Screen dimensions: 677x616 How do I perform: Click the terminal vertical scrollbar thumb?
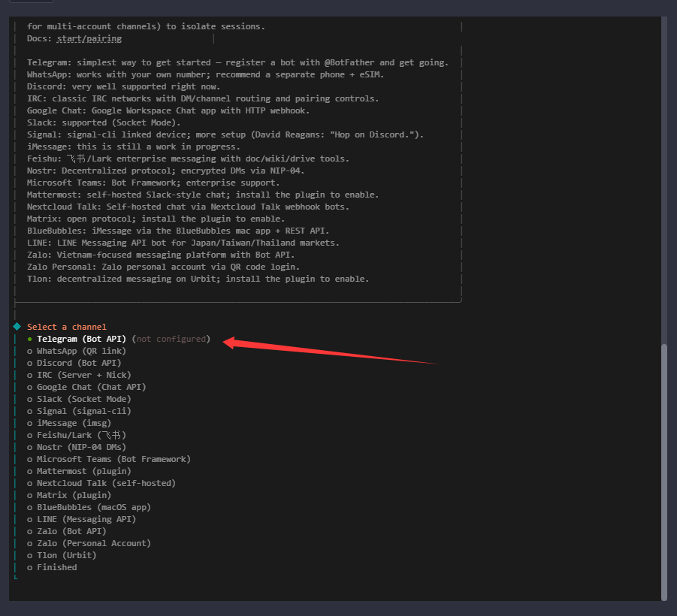(x=663, y=472)
